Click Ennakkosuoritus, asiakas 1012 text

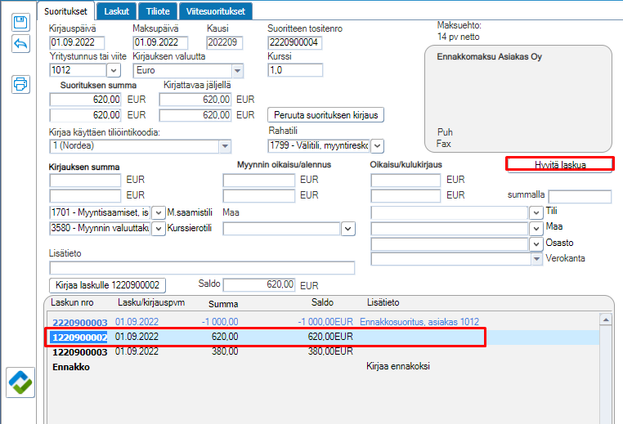click(x=419, y=322)
